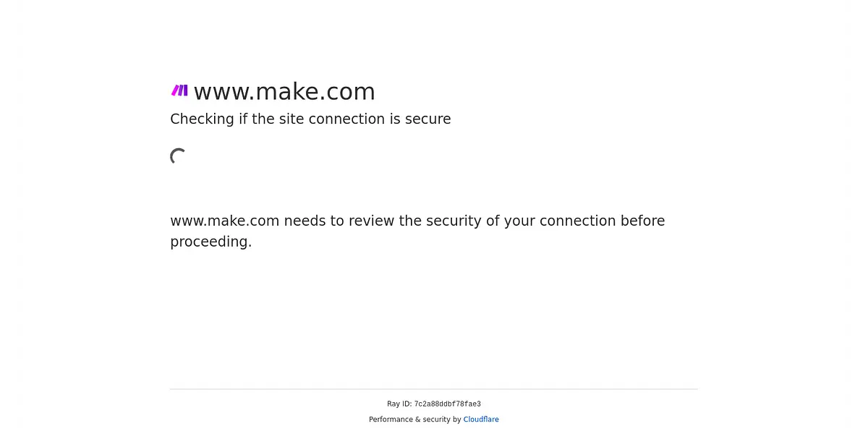Click the large www.make.com heading
This screenshot has width=868, height=434.
[x=284, y=92]
